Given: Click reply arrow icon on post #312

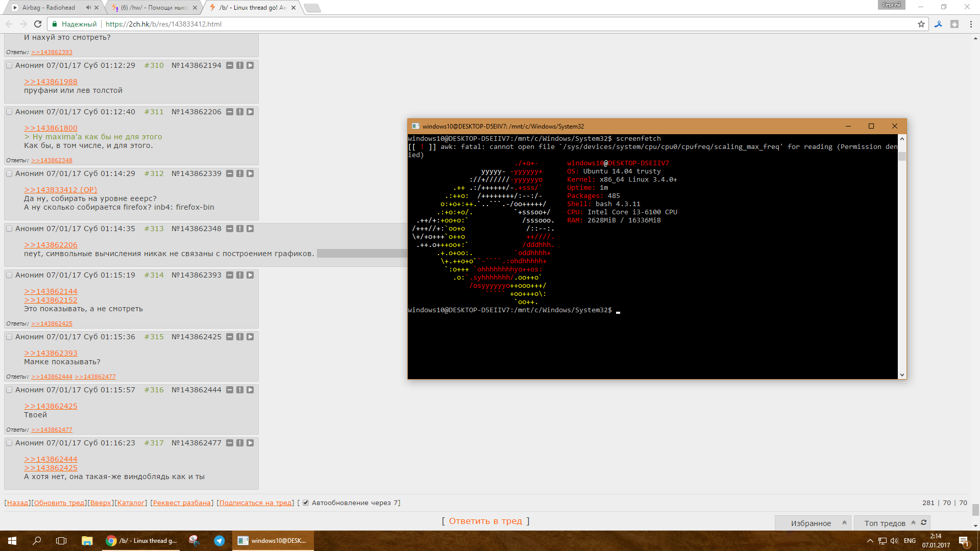Looking at the screenshot, I should 250,173.
